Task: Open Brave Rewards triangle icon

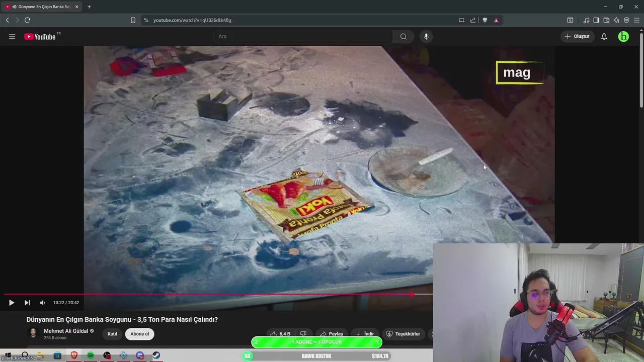Action: [x=496, y=20]
